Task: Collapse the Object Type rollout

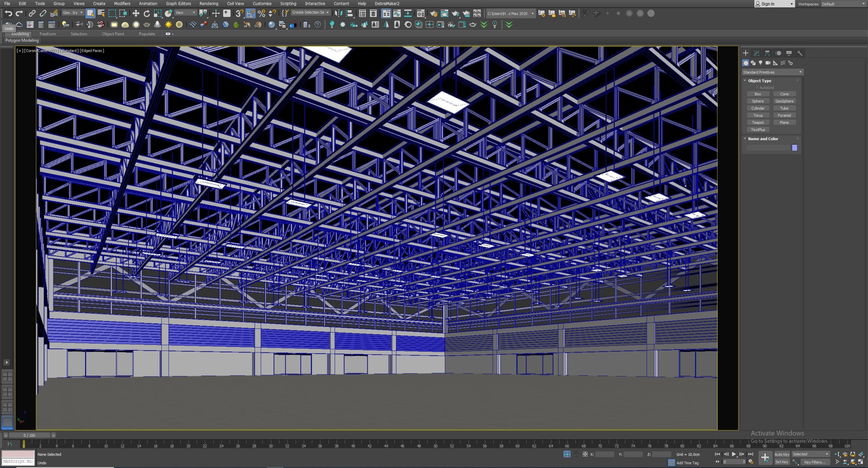Action: [x=745, y=81]
